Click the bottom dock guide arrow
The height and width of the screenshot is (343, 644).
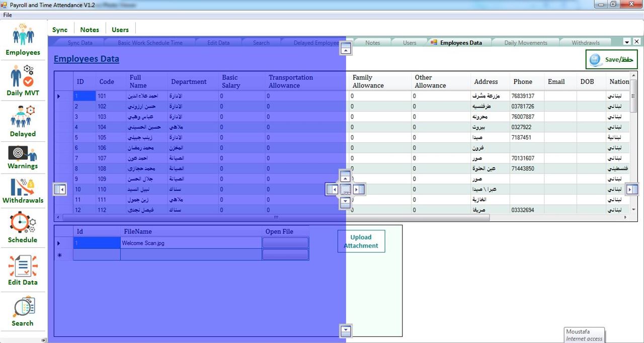[x=346, y=330]
